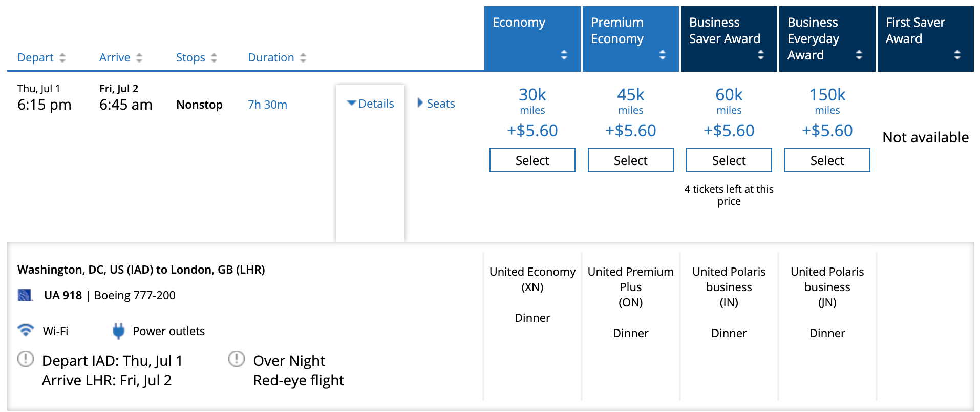Sort by number of Stops arrows

tap(214, 58)
